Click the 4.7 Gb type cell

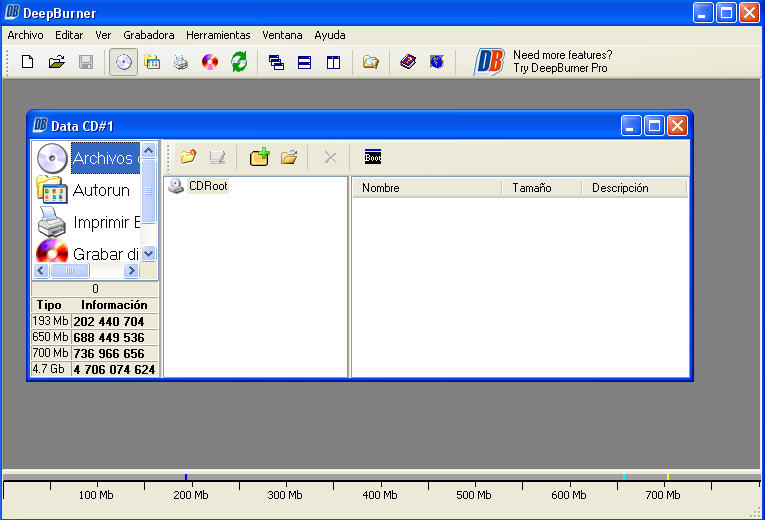[51, 369]
